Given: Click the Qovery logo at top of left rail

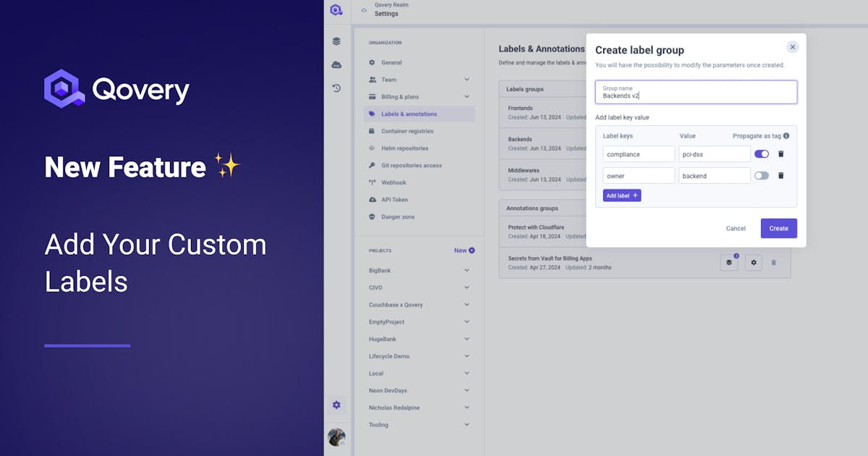Looking at the screenshot, I should (x=336, y=9).
